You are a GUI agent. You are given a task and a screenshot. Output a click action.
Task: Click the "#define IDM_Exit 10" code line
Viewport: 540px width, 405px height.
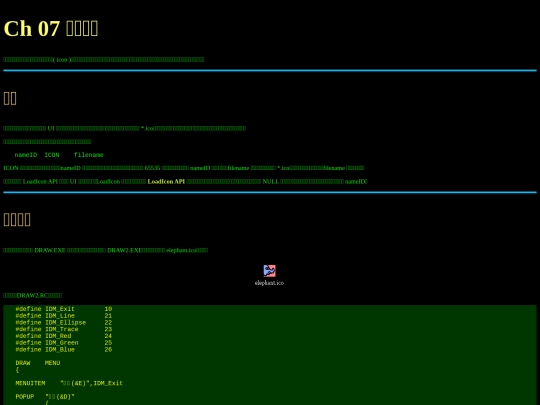coord(64,309)
